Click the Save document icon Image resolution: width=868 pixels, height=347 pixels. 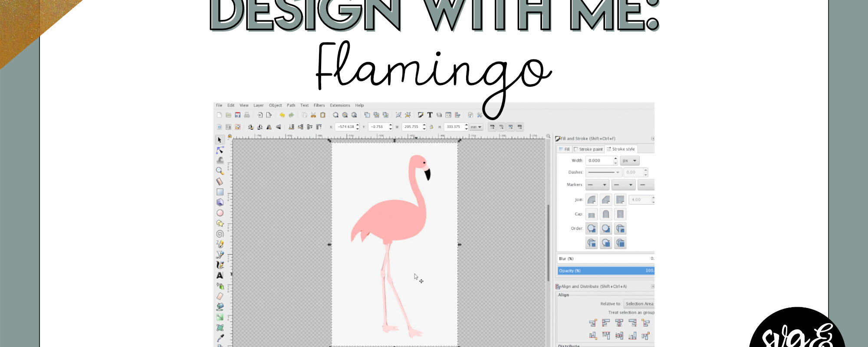coord(237,115)
